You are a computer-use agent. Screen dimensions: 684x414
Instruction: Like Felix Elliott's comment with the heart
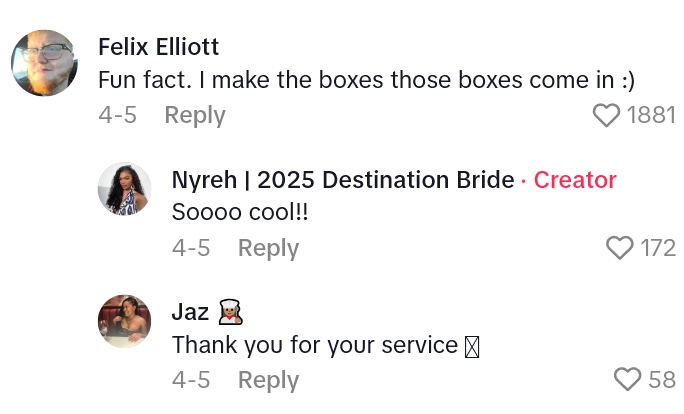coord(607,116)
